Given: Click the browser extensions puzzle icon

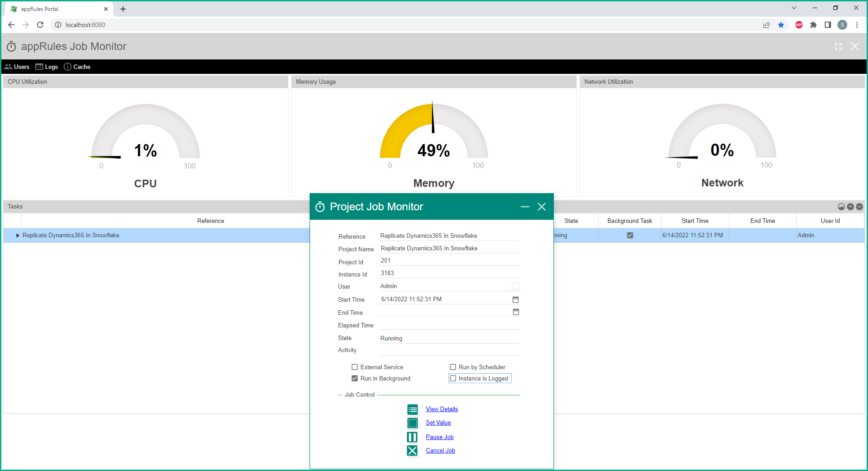Looking at the screenshot, I should tap(813, 25).
